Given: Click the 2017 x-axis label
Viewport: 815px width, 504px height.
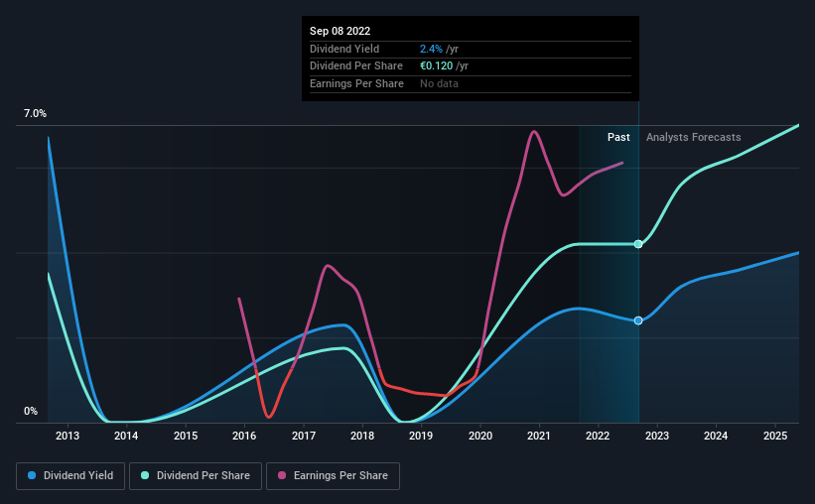Looking at the screenshot, I should (304, 436).
